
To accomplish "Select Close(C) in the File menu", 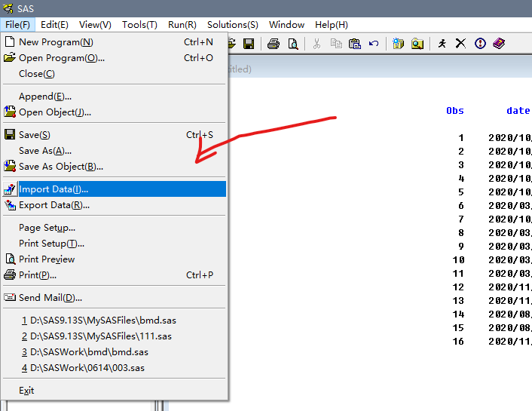I will 115,73.
